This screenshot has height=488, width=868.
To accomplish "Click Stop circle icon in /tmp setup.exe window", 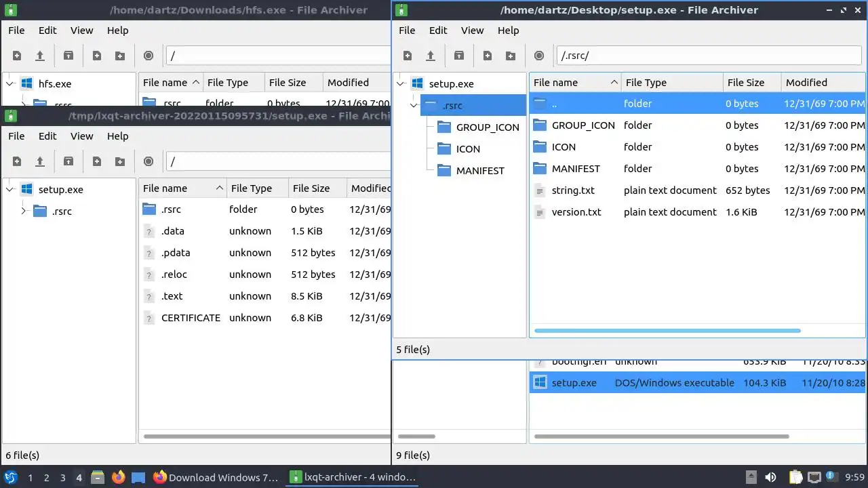I will (149, 161).
